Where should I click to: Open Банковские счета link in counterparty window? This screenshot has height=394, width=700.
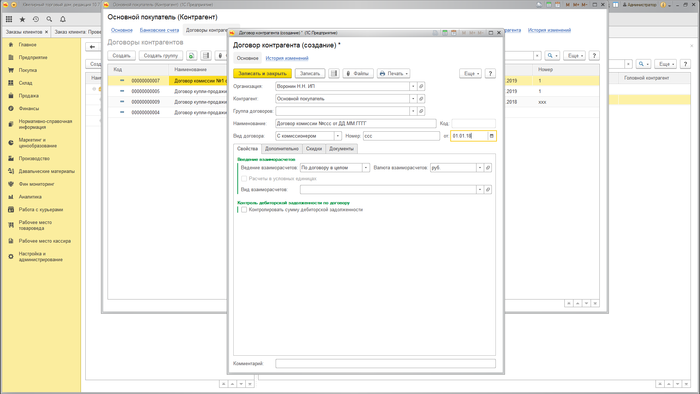pyautogui.click(x=159, y=30)
